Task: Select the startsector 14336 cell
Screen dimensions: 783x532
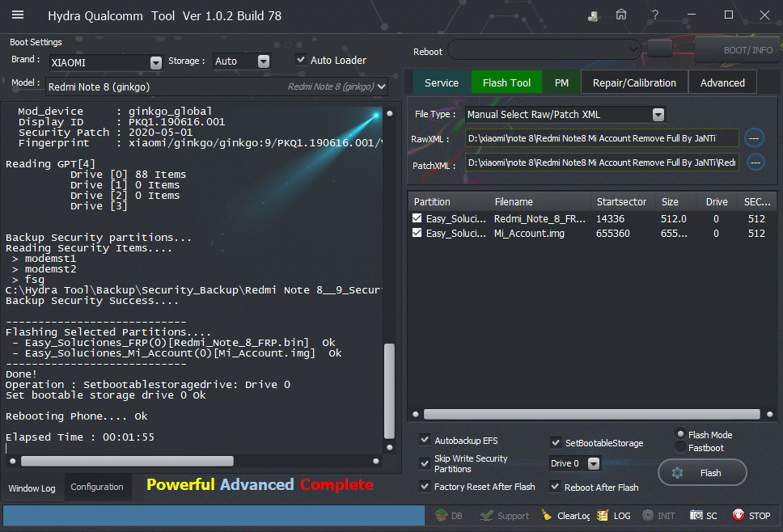Action: coord(610,218)
